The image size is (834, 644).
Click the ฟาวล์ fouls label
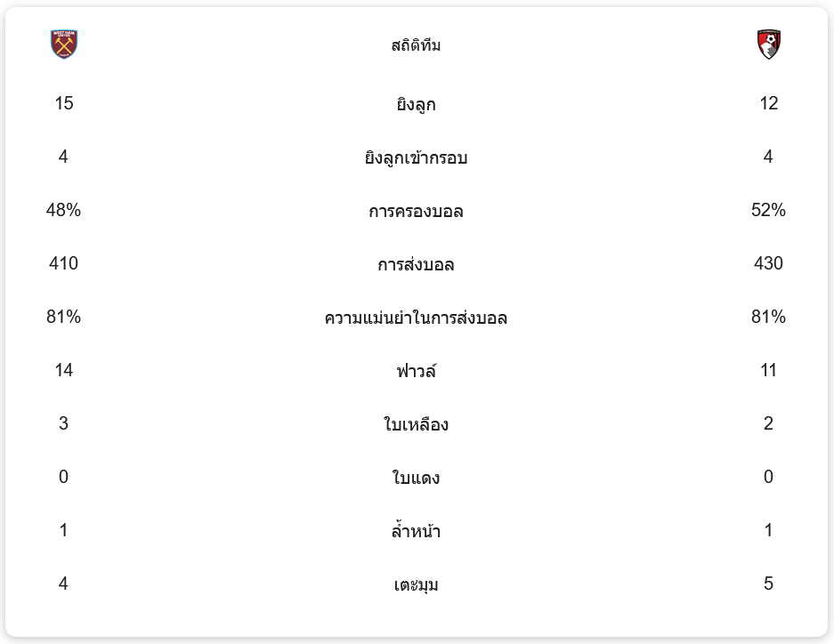pyautogui.click(x=416, y=371)
